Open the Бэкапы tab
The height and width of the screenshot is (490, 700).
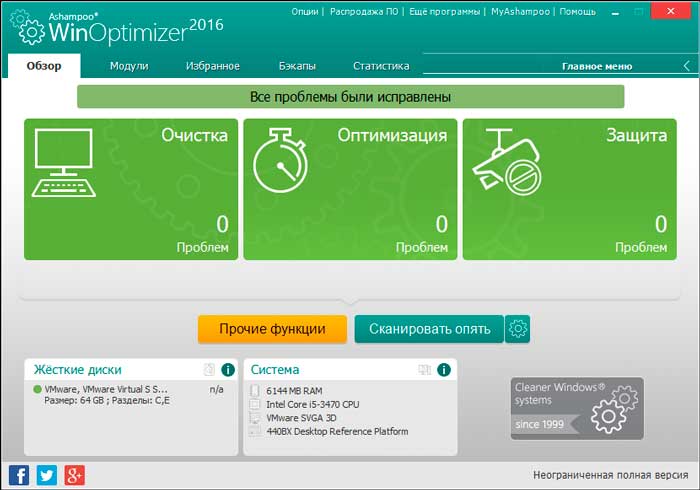(297, 66)
